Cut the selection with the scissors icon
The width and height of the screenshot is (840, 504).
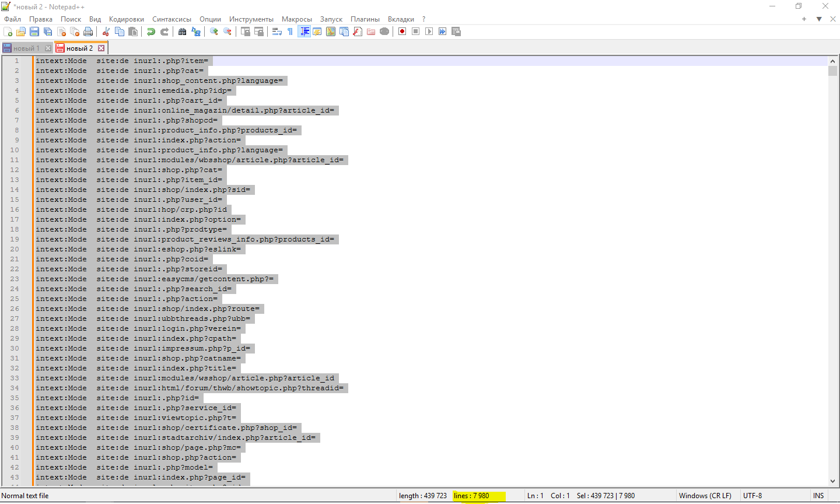tap(106, 32)
